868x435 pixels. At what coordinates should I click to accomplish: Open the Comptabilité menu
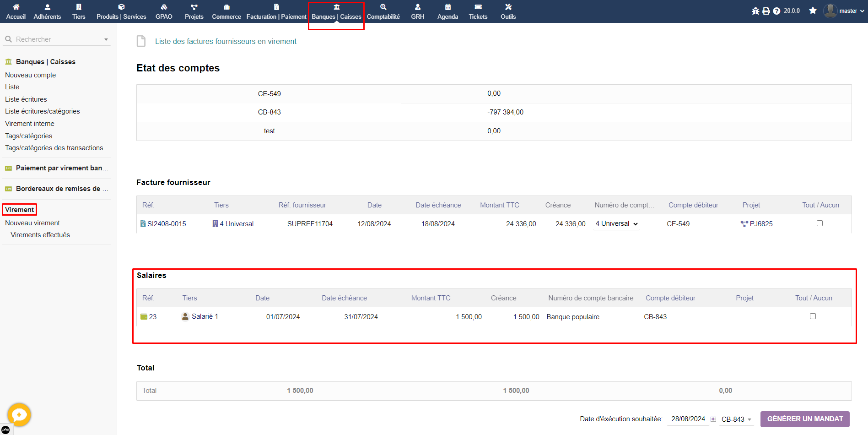tap(383, 11)
